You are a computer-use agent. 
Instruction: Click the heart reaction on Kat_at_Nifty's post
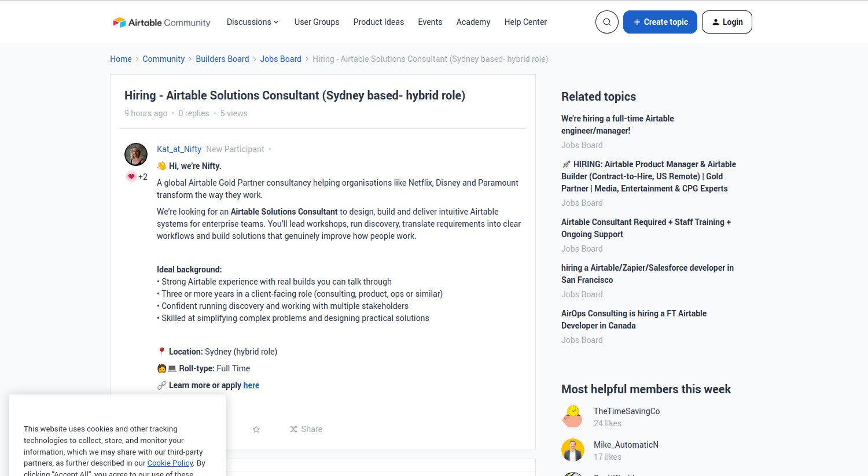(x=131, y=176)
